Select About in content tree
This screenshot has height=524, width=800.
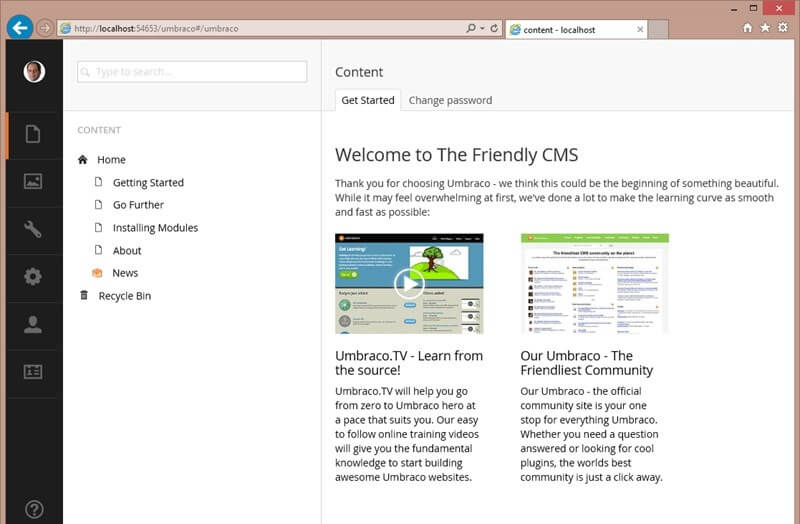[x=127, y=251]
